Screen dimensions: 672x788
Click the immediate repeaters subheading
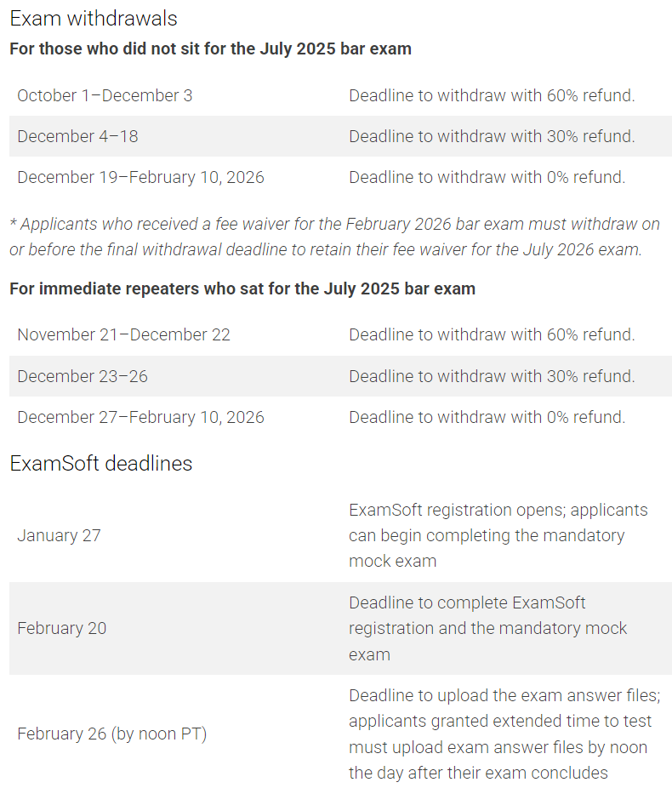pyautogui.click(x=242, y=288)
